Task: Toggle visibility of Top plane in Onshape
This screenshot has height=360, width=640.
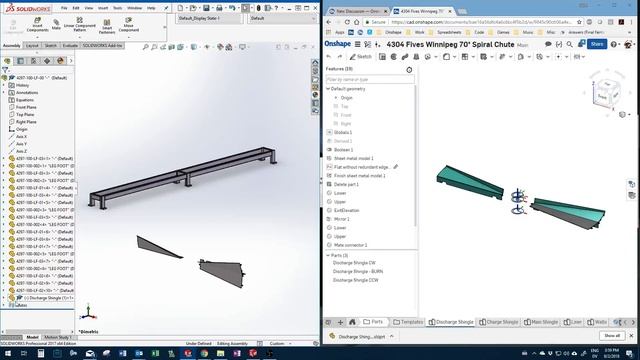Action: [336, 106]
